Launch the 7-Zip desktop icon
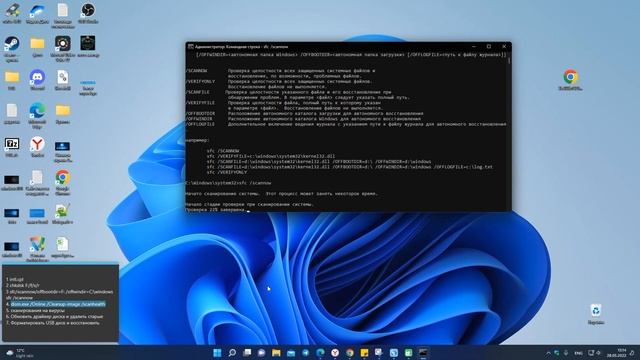The height and width of the screenshot is (360, 640). (x=12, y=147)
